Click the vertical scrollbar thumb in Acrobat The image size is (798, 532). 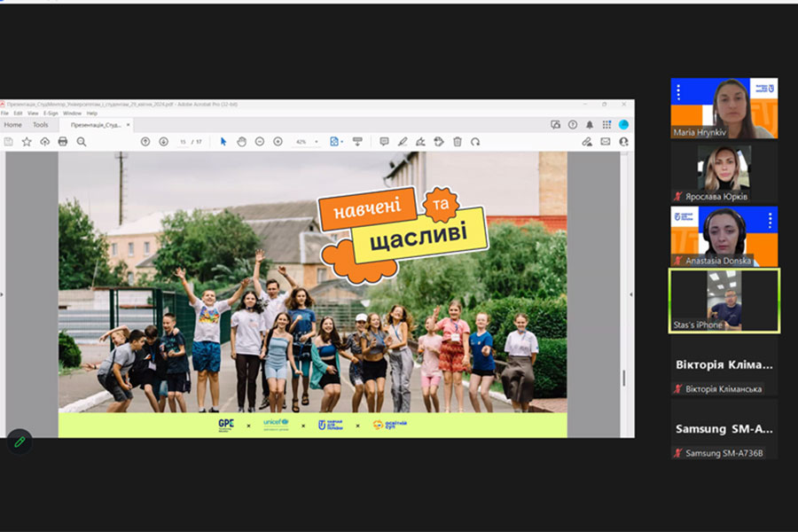tap(624, 378)
